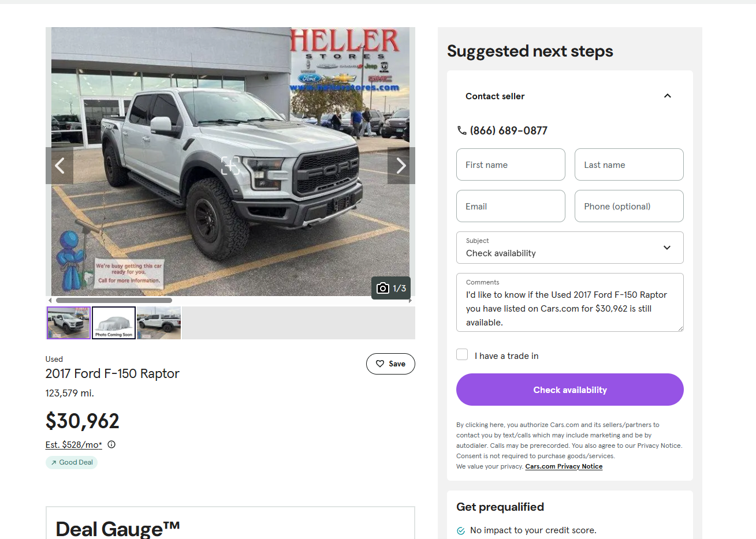Click the Good Deal badge
Screen dimensions: 756x539
(x=72, y=462)
